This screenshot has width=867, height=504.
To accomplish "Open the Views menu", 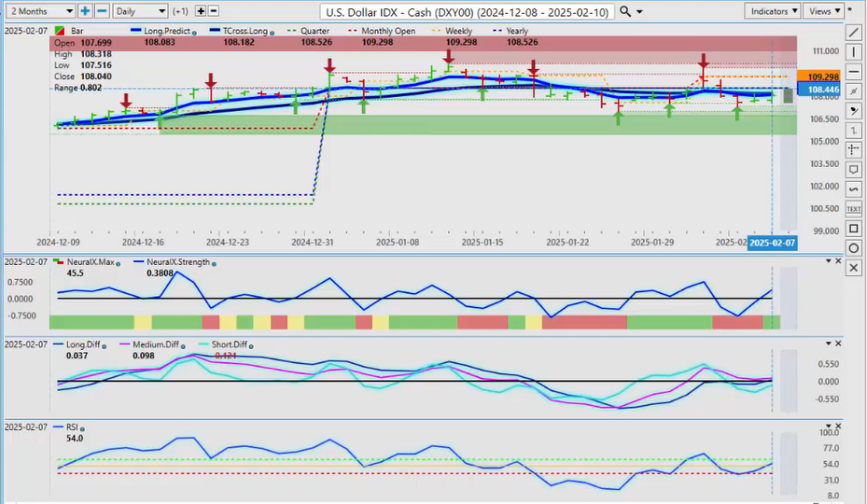I will (x=822, y=11).
